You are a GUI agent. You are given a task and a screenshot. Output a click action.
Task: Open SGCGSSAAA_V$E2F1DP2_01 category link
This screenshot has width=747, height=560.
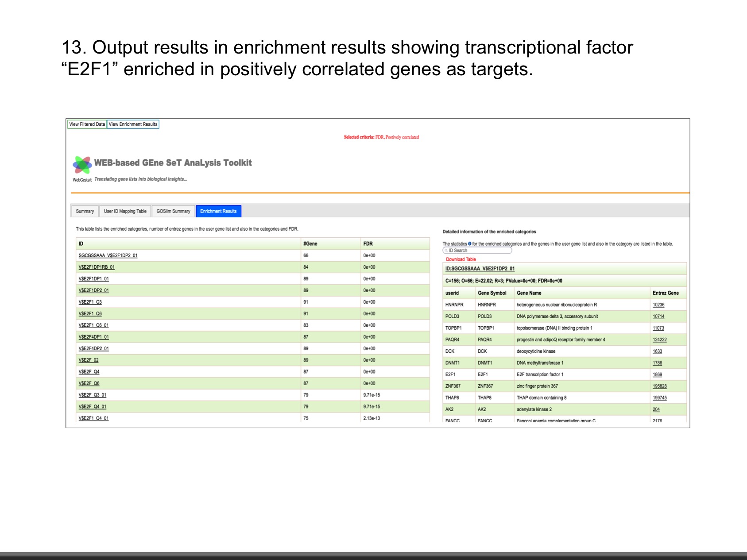click(108, 255)
